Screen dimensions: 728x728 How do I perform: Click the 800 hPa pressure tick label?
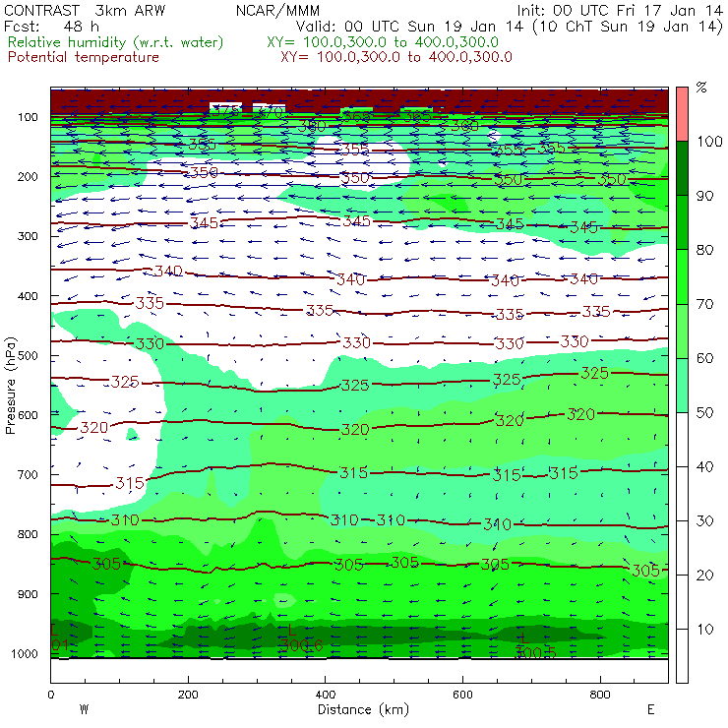coord(28,534)
